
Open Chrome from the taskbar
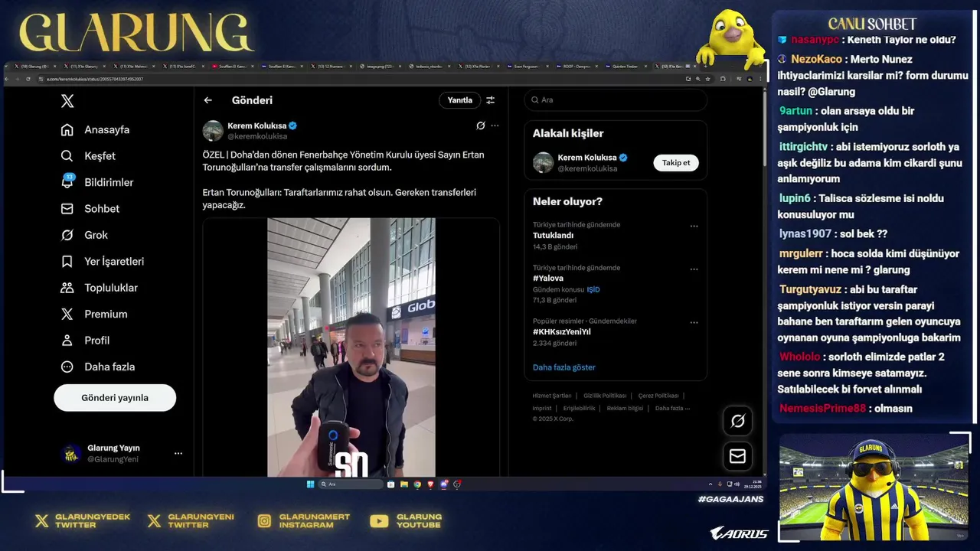(x=417, y=484)
